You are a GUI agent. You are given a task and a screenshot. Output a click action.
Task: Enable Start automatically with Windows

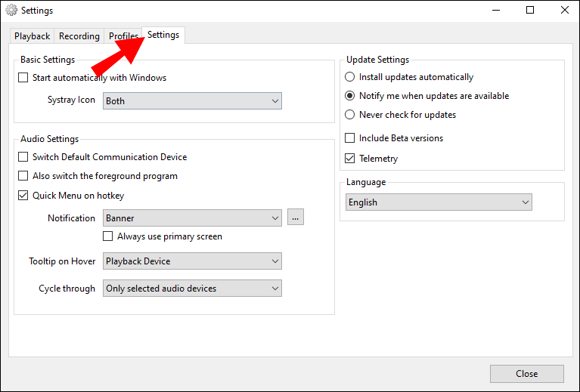click(23, 78)
